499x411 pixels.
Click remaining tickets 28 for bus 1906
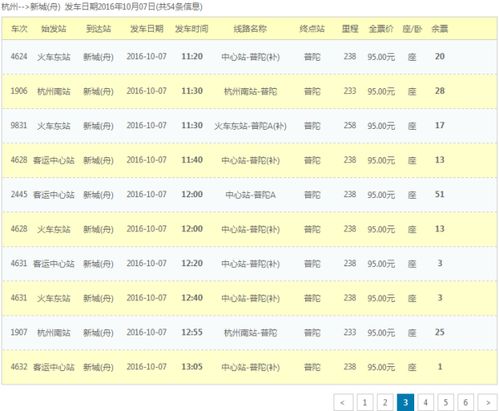(440, 91)
